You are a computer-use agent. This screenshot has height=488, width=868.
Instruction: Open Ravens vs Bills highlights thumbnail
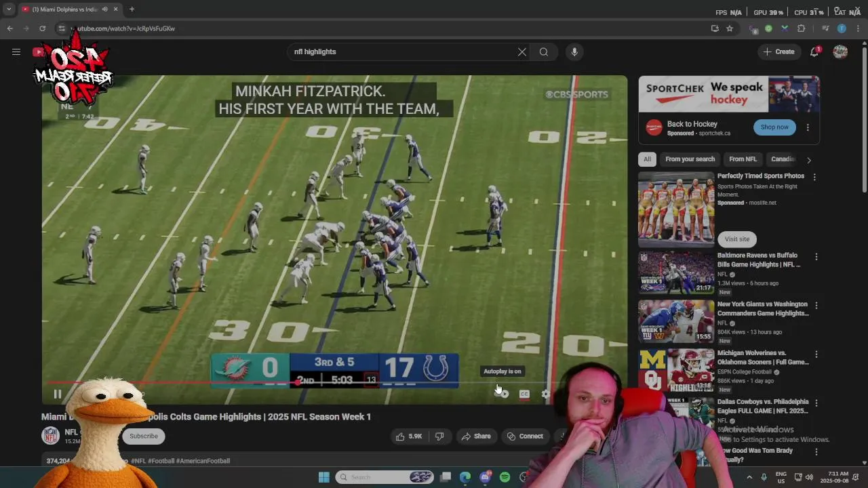pos(676,273)
